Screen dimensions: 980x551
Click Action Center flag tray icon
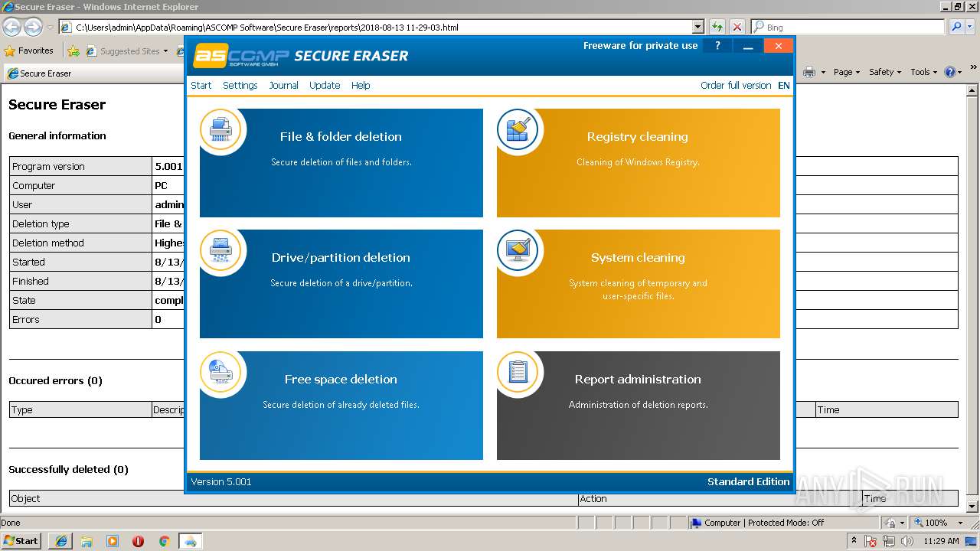tap(871, 541)
